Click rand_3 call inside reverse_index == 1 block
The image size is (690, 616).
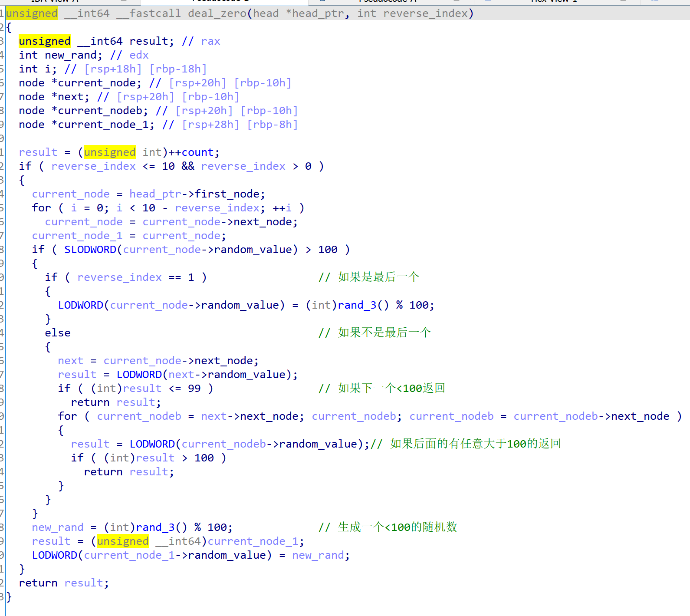coord(357,305)
